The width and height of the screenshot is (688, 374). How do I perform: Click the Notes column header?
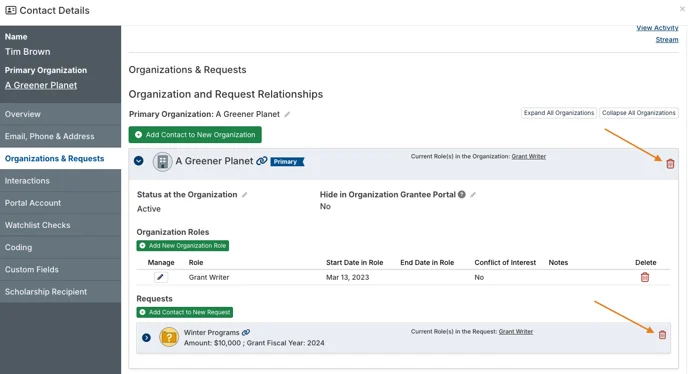tap(558, 263)
